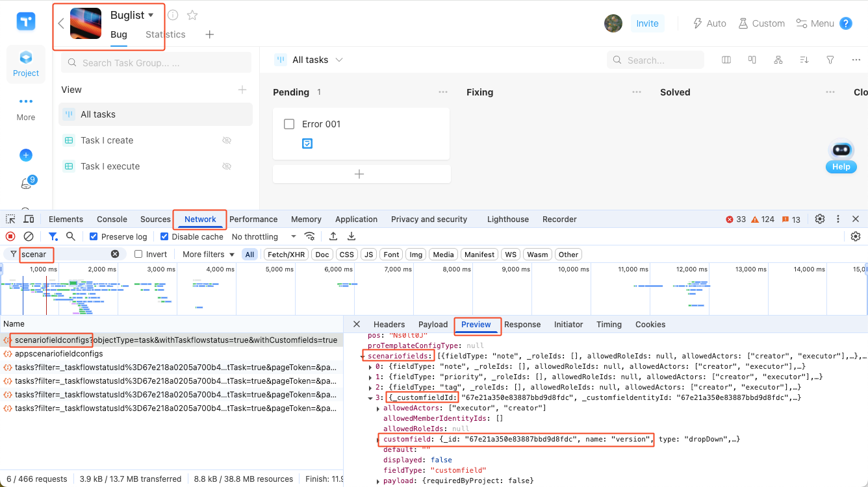This screenshot has width=868, height=487.
Task: Check the Invert filter checkbox
Action: (138, 255)
